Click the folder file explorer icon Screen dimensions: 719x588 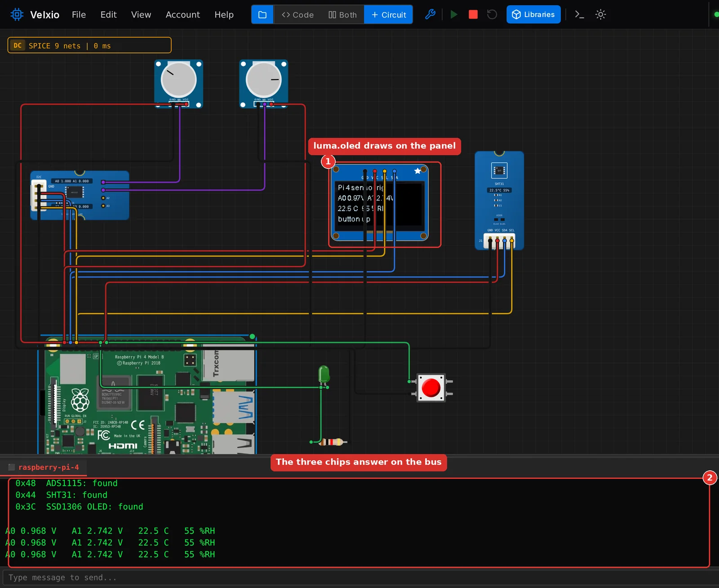tap(262, 14)
